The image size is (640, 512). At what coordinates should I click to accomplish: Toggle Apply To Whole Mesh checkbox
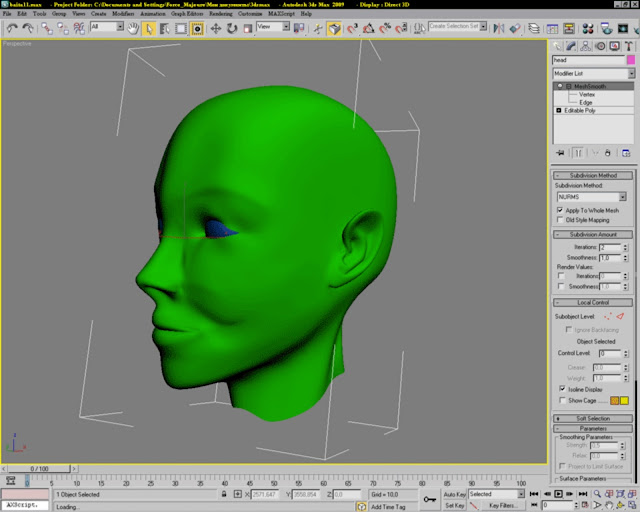[x=560, y=210]
